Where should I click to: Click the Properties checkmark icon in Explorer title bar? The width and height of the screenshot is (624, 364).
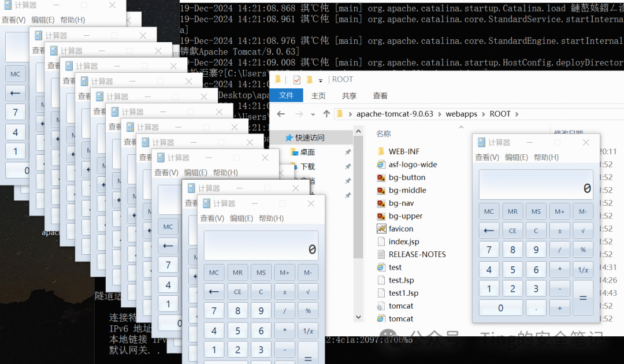[297, 80]
